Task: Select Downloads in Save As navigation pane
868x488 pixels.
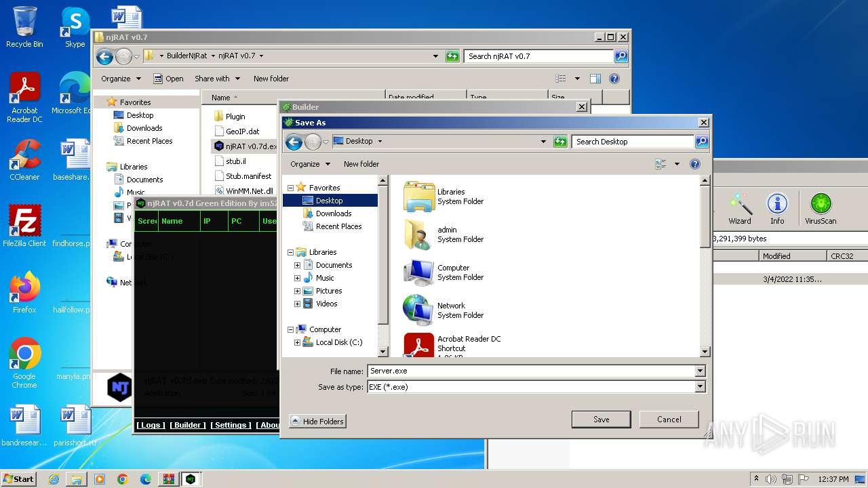Action: [x=334, y=213]
